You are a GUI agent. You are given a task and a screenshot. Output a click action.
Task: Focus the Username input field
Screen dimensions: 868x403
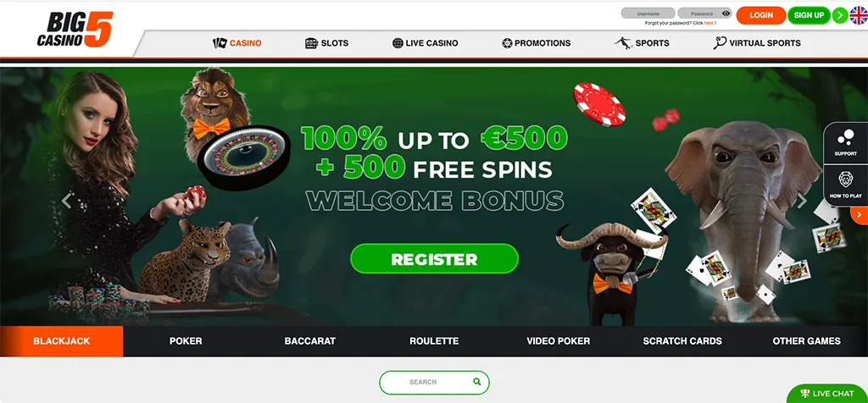pos(648,14)
